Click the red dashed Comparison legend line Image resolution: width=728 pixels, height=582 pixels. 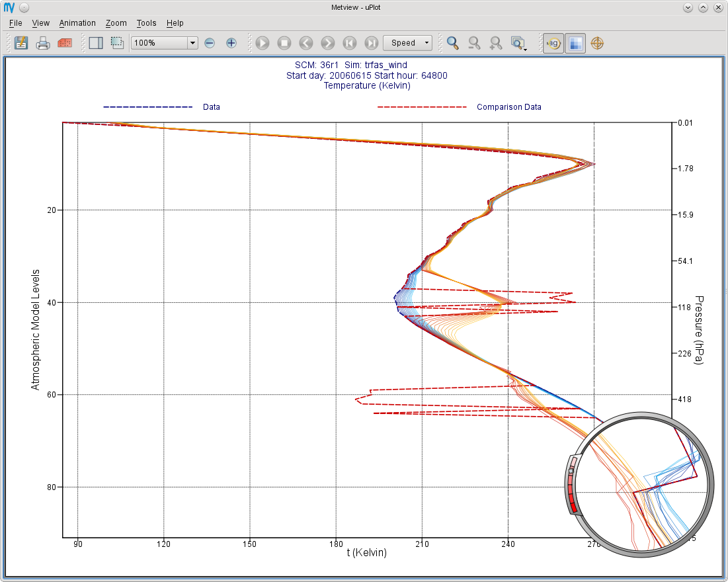[422, 107]
